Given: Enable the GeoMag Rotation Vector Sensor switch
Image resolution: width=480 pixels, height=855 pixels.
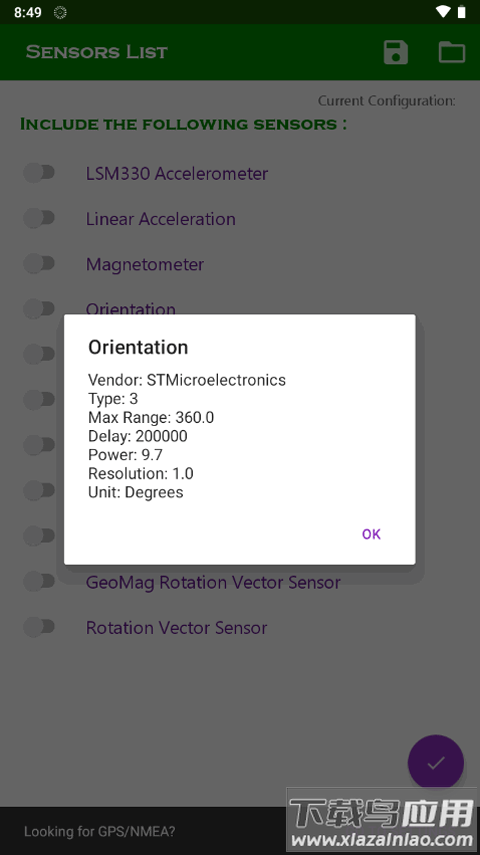Looking at the screenshot, I should point(39,581).
